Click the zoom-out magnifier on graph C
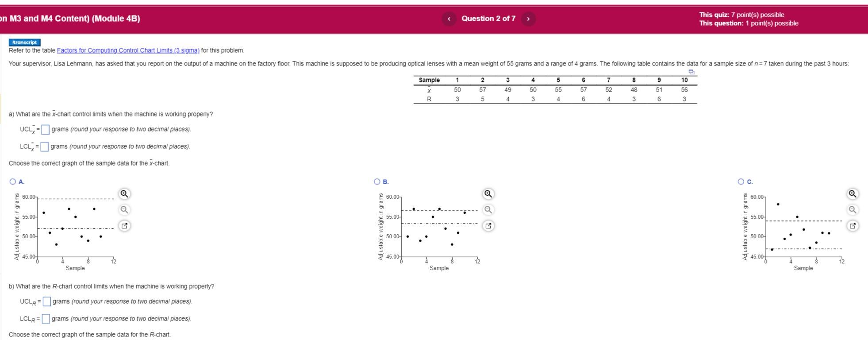Image resolution: width=868 pixels, height=340 pixels. 852,209
